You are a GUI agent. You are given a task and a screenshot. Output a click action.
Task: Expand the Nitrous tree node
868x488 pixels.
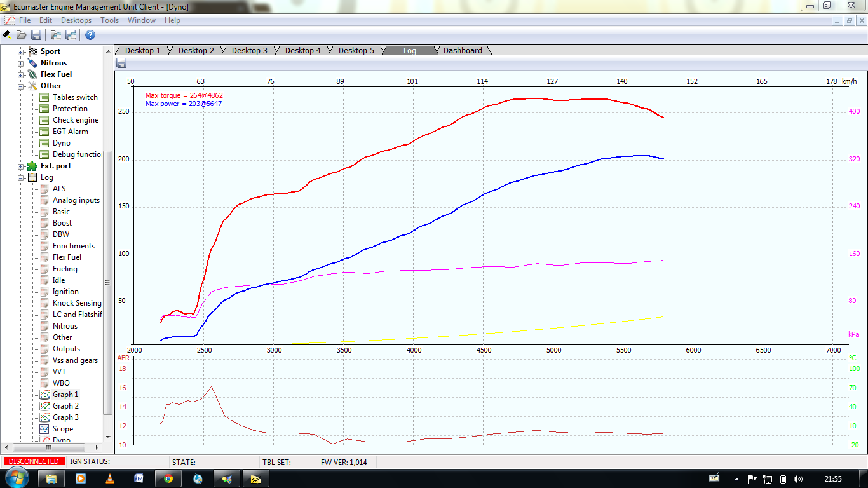coord(20,63)
